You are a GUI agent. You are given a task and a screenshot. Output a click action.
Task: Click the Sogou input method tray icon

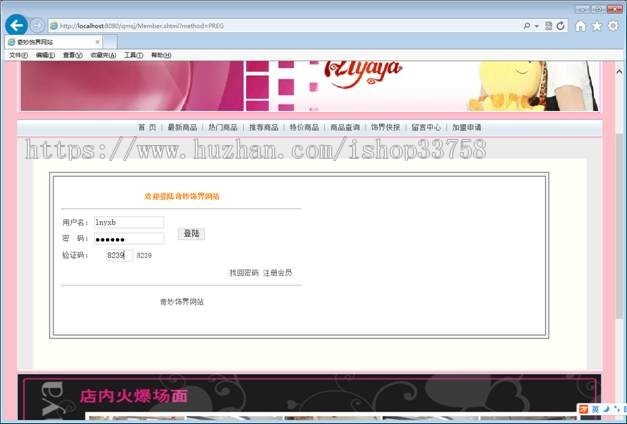tap(584, 409)
